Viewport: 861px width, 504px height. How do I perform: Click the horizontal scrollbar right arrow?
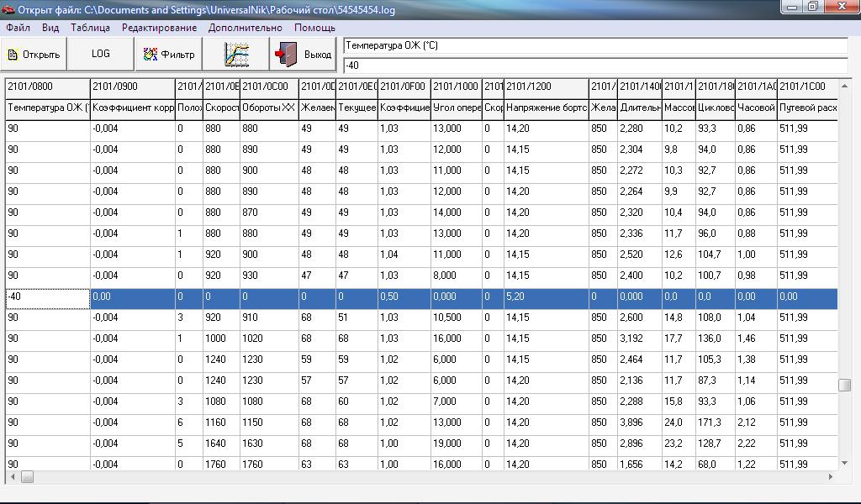point(830,477)
